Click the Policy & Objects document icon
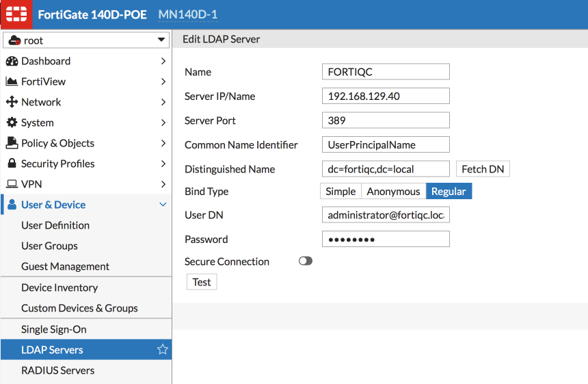Screen dimensions: 588x384 (x=12, y=142)
